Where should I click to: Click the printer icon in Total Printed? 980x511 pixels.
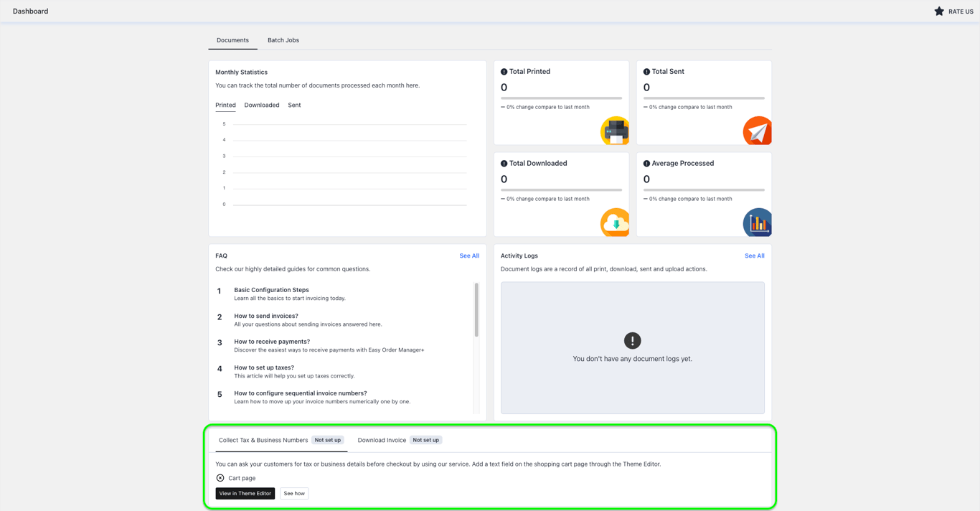point(615,131)
